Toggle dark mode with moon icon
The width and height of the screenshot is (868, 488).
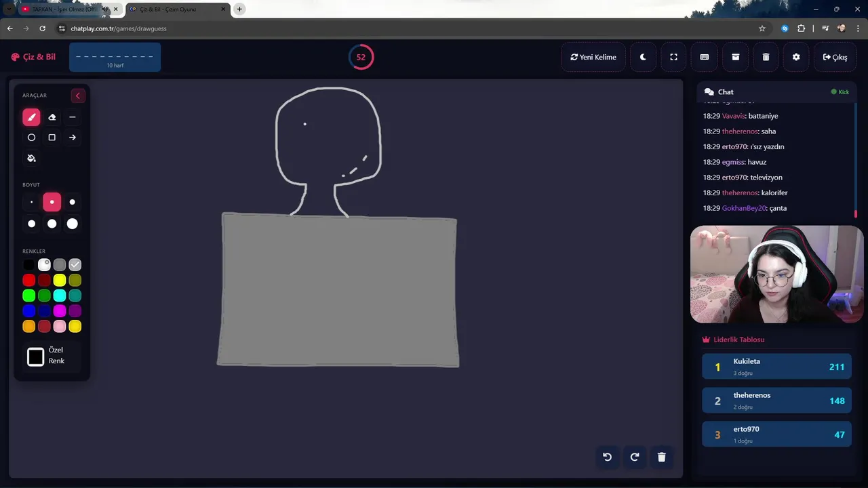click(643, 57)
